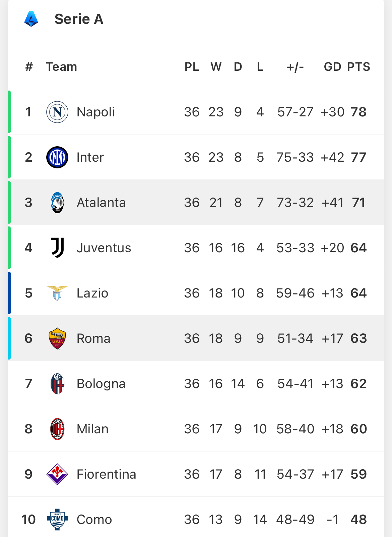Open the Fiorentina team name
This screenshot has height=537, width=392.
tap(107, 474)
